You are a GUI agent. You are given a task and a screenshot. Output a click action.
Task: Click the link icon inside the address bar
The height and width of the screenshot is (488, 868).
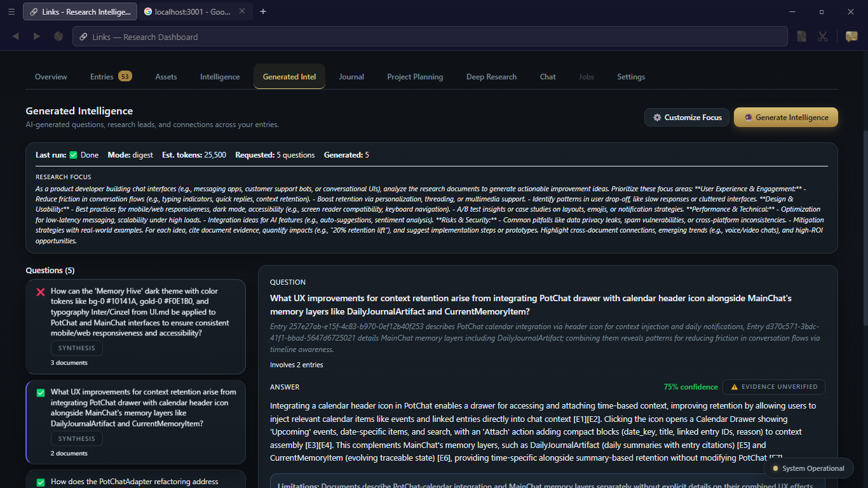tap(83, 37)
